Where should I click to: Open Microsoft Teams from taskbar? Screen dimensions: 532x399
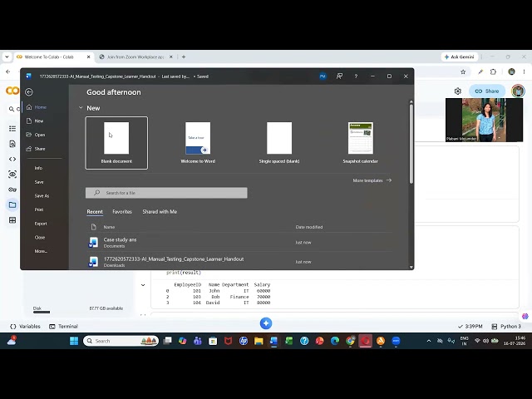[198, 341]
